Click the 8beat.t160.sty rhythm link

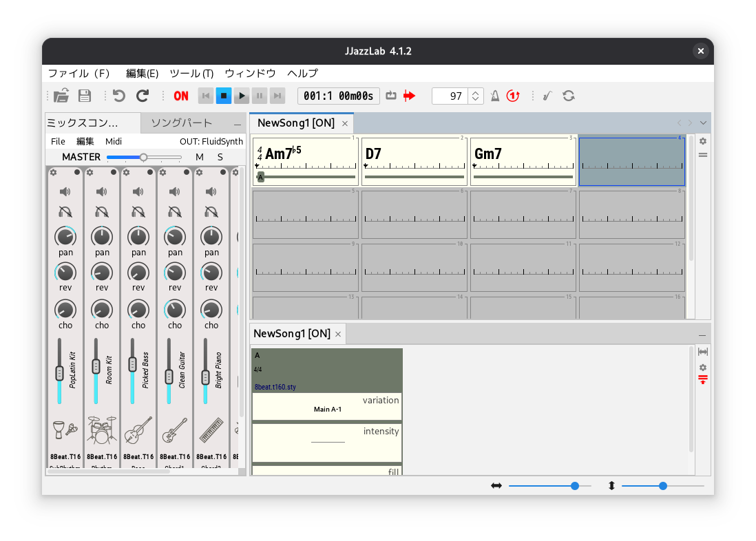tap(275, 387)
